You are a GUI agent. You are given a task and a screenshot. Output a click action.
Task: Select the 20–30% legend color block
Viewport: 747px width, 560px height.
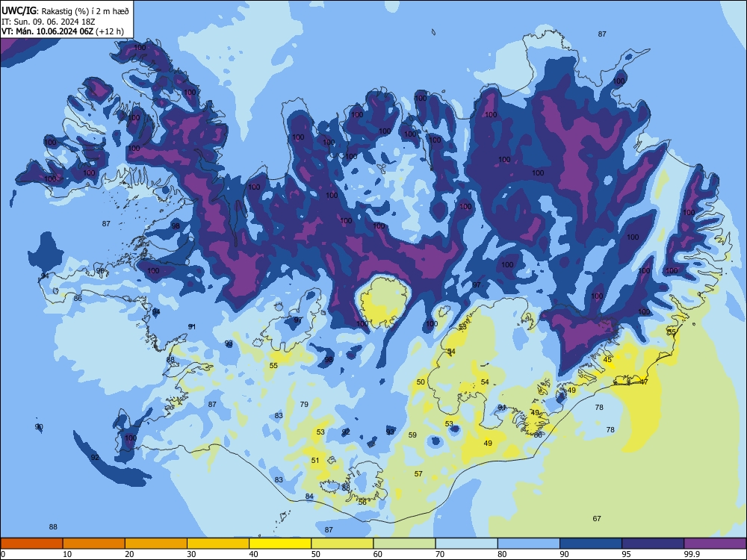click(156, 544)
